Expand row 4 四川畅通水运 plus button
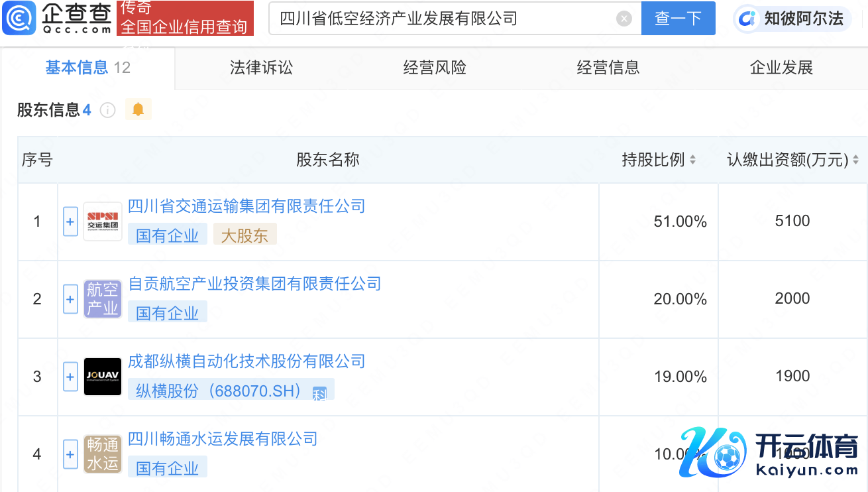 point(70,454)
